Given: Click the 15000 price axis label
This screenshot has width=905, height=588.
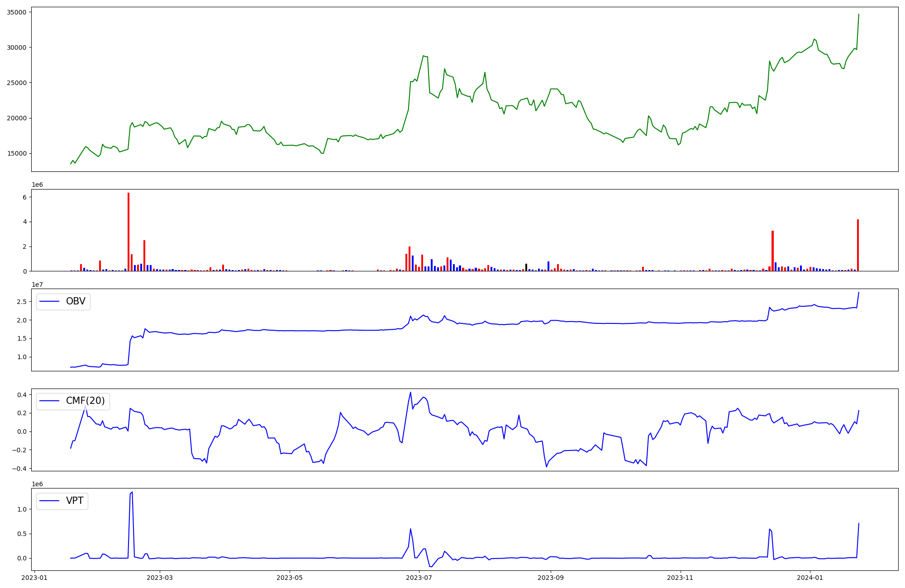Looking at the screenshot, I should (16, 154).
